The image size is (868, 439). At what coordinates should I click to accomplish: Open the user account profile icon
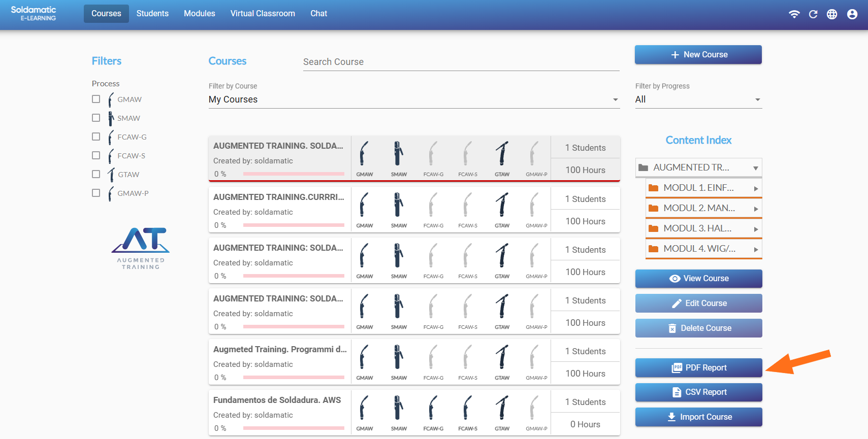pos(852,14)
